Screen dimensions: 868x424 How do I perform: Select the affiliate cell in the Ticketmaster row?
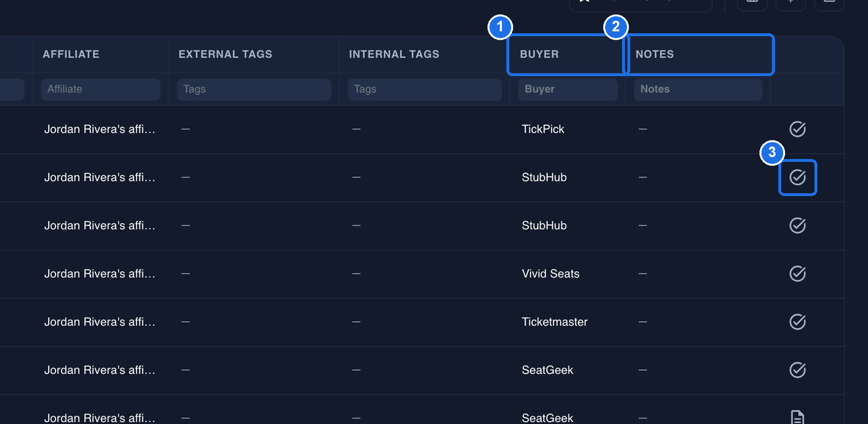(x=100, y=322)
